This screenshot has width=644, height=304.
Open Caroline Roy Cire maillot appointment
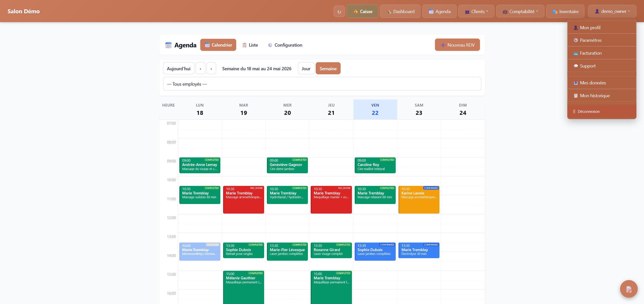point(375,165)
